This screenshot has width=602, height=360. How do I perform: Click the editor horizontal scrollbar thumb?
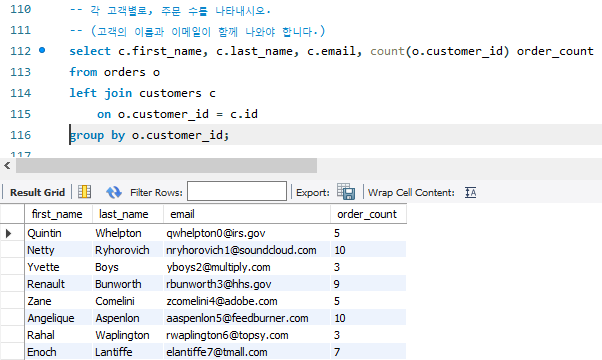[166, 165]
